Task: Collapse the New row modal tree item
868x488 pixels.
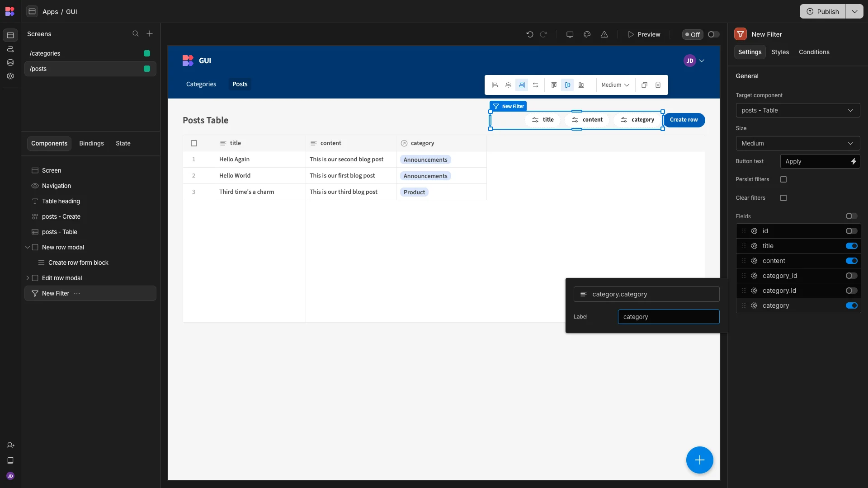Action: tap(28, 247)
